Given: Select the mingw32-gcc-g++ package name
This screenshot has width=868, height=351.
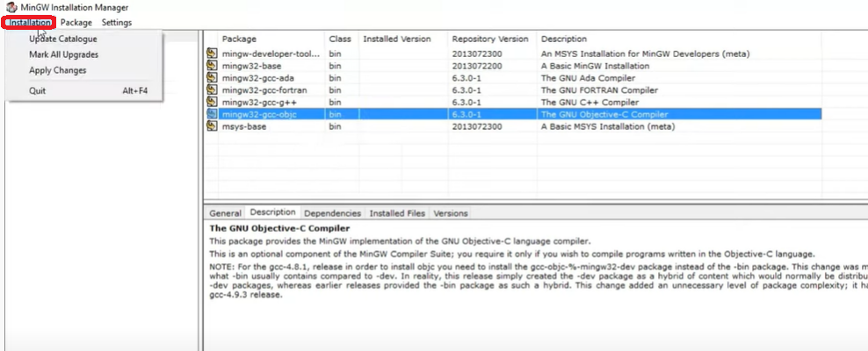Looking at the screenshot, I should click(260, 103).
